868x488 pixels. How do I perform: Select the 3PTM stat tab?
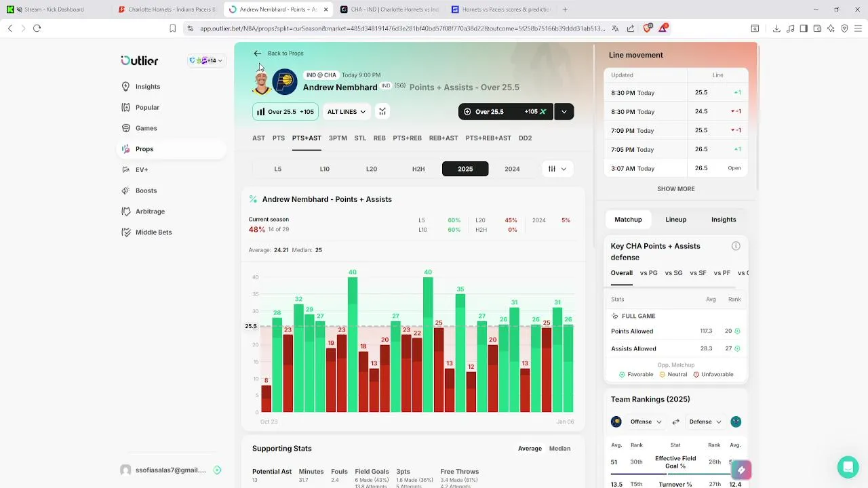(338, 138)
